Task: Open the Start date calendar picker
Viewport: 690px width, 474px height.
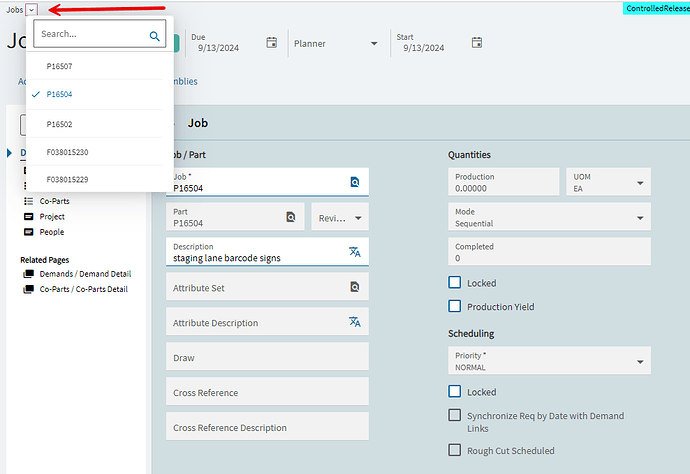Action: [477, 43]
